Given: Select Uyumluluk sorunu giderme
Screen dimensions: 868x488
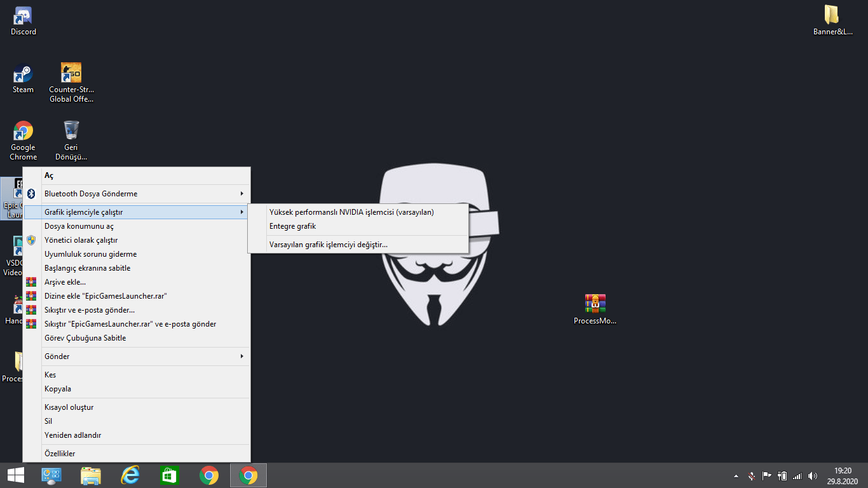Looking at the screenshot, I should pos(137,254).
